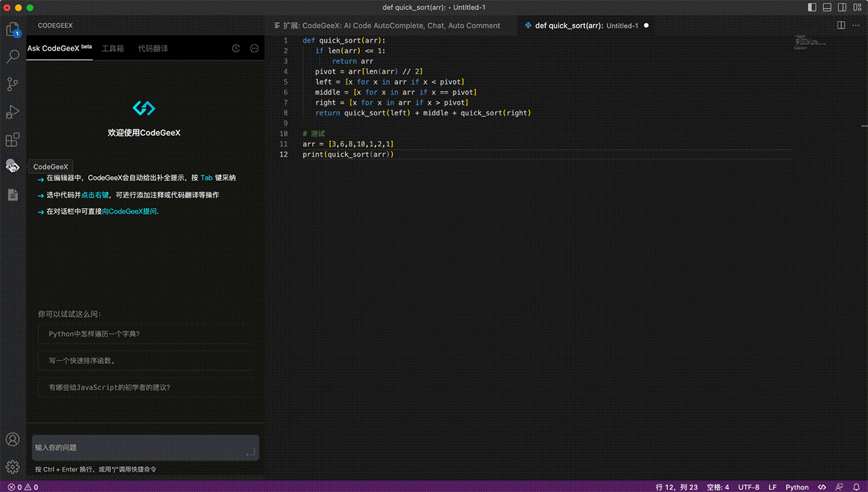
Task: Open the Search view icon
Action: click(x=12, y=57)
